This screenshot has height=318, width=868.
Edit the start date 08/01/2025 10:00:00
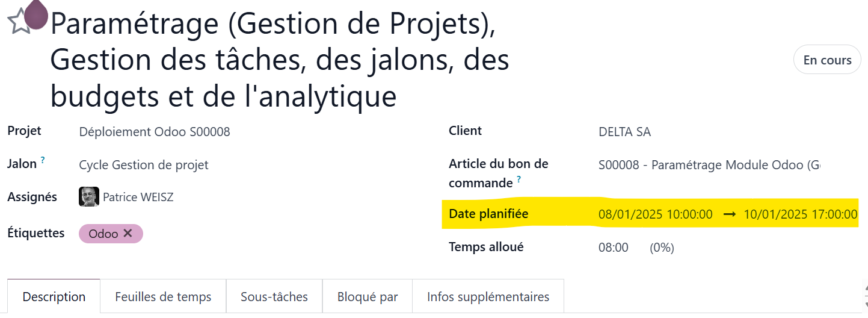pyautogui.click(x=656, y=214)
